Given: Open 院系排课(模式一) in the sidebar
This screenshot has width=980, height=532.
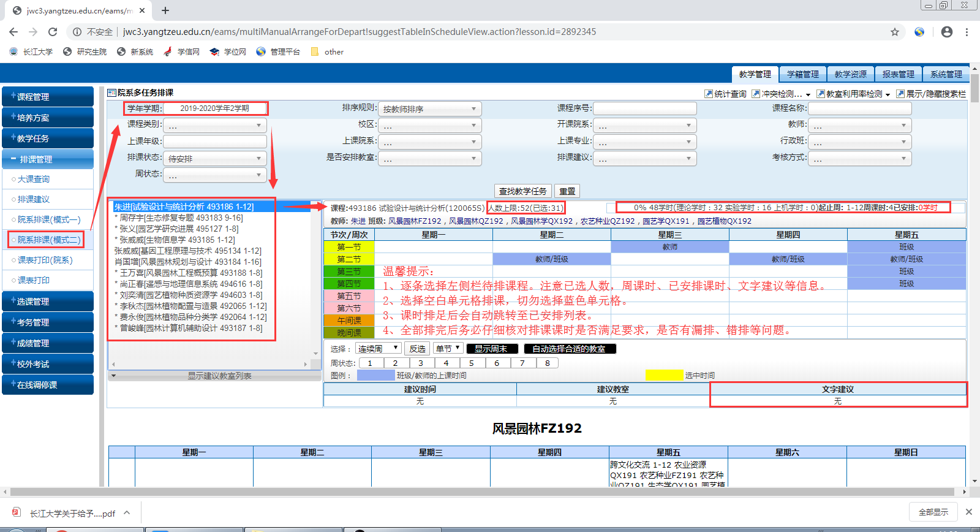Looking at the screenshot, I should coord(48,219).
